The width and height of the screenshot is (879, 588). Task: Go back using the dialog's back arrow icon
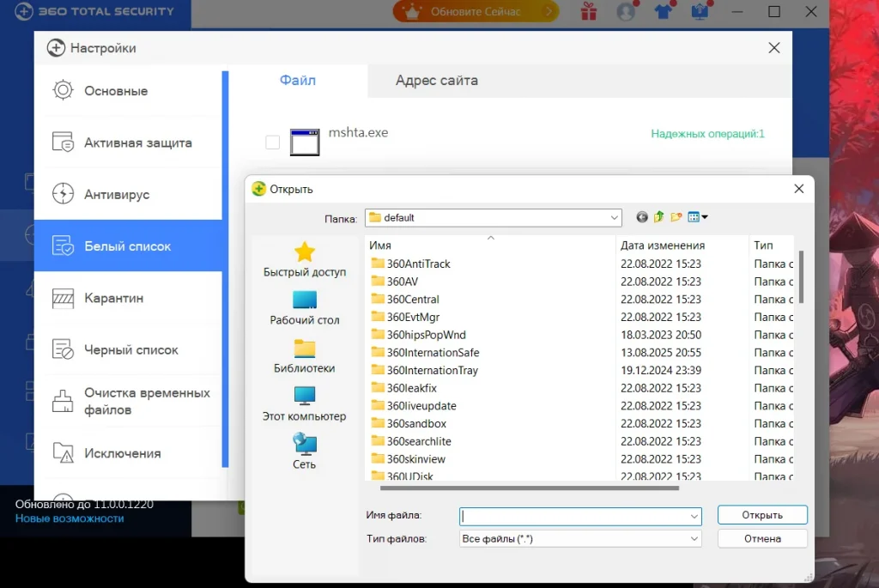pyautogui.click(x=642, y=217)
